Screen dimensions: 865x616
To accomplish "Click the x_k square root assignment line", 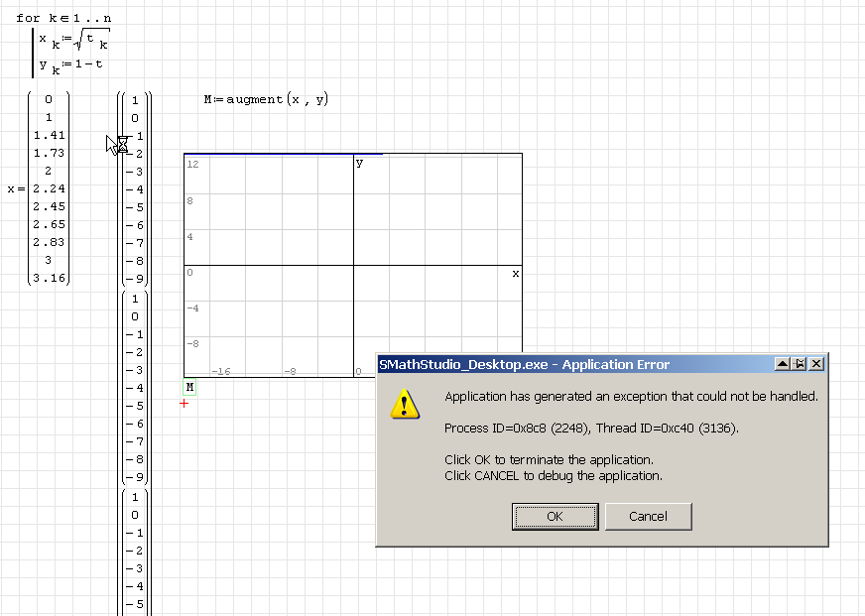I will tap(73, 41).
